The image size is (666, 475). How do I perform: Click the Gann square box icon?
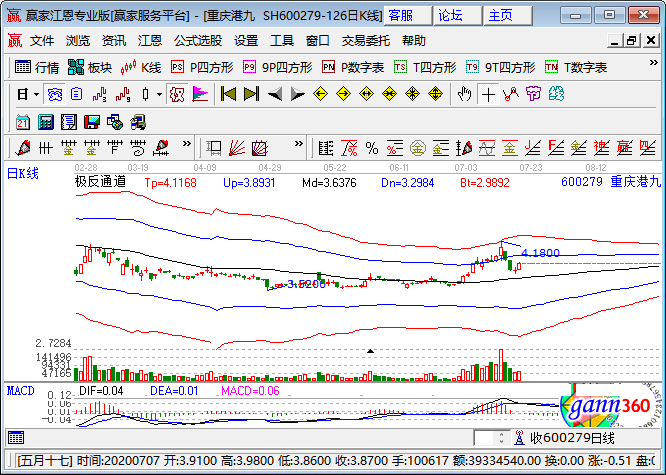[260, 148]
